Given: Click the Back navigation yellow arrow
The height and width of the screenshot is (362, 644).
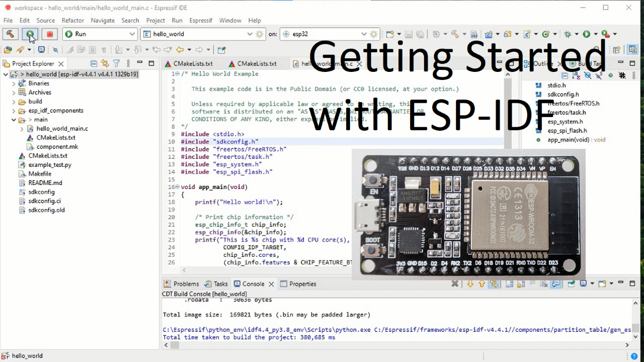Looking at the screenshot, I should click(180, 50).
